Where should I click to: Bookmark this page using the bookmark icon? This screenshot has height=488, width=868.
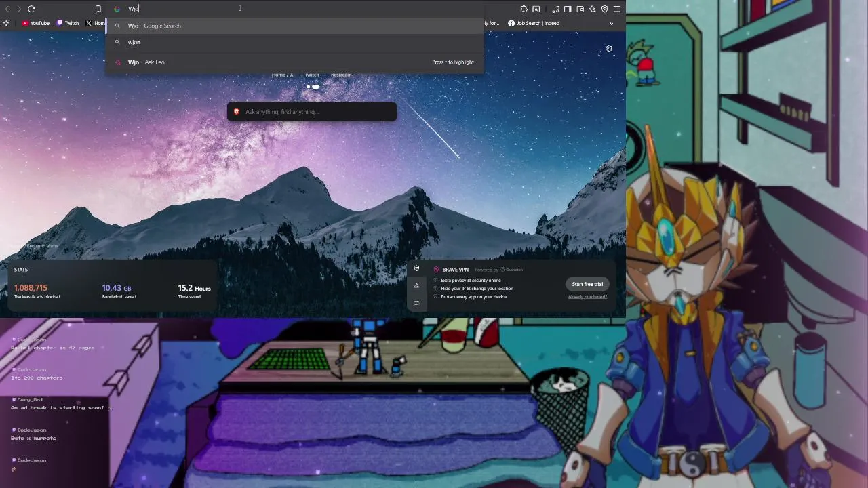point(98,9)
